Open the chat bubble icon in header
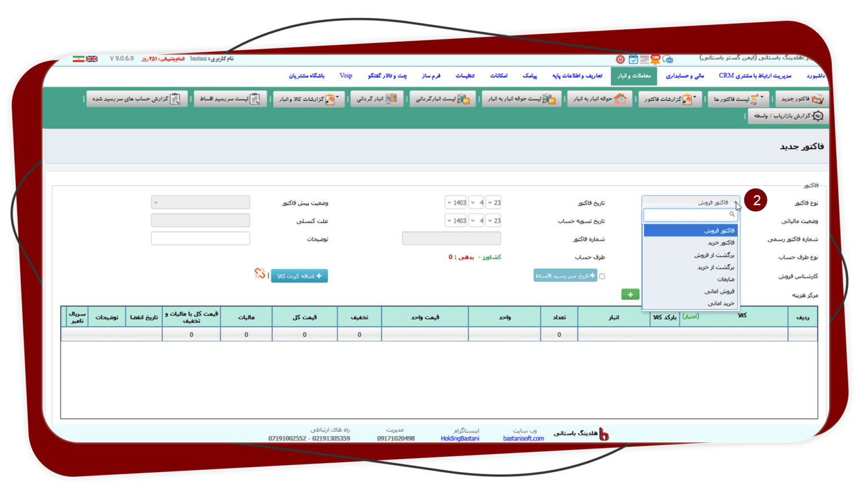Viewport: 868px width, 488px height. 668,59
